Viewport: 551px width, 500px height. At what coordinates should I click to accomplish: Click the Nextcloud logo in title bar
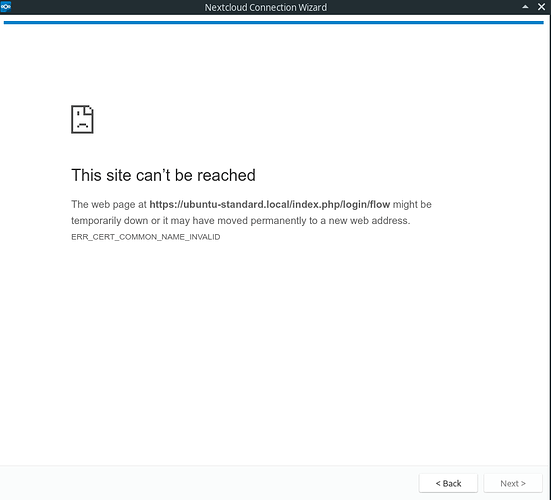pyautogui.click(x=6, y=7)
